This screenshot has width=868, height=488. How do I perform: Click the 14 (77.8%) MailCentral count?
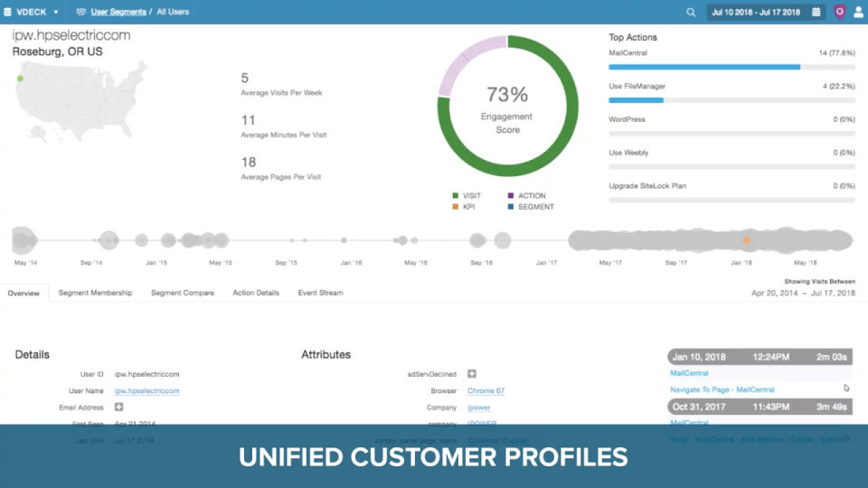[836, 53]
